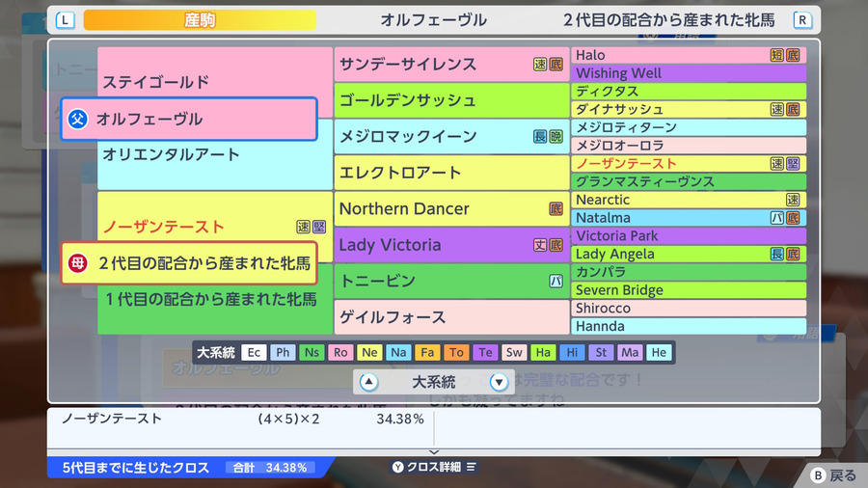Click the Ne lineage color swatch

click(x=369, y=352)
